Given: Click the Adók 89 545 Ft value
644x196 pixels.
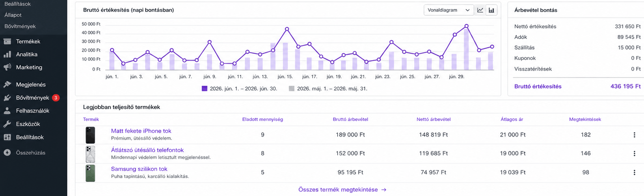Looking at the screenshot, I should pyautogui.click(x=629, y=37).
